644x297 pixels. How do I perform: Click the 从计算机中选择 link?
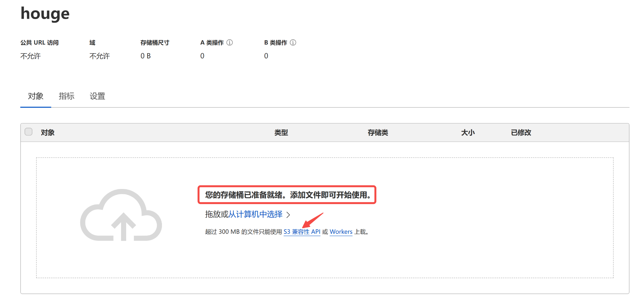click(x=255, y=214)
